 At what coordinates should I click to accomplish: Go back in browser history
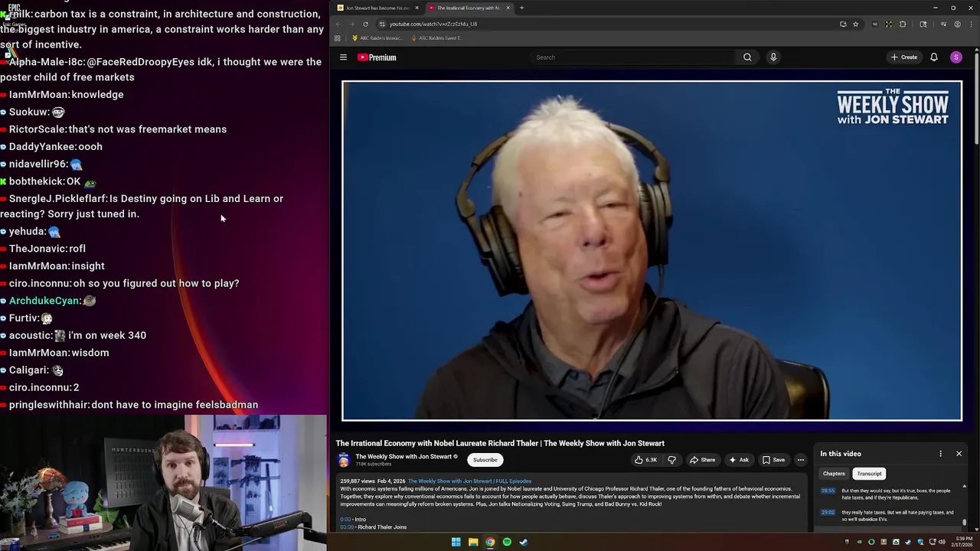[338, 24]
